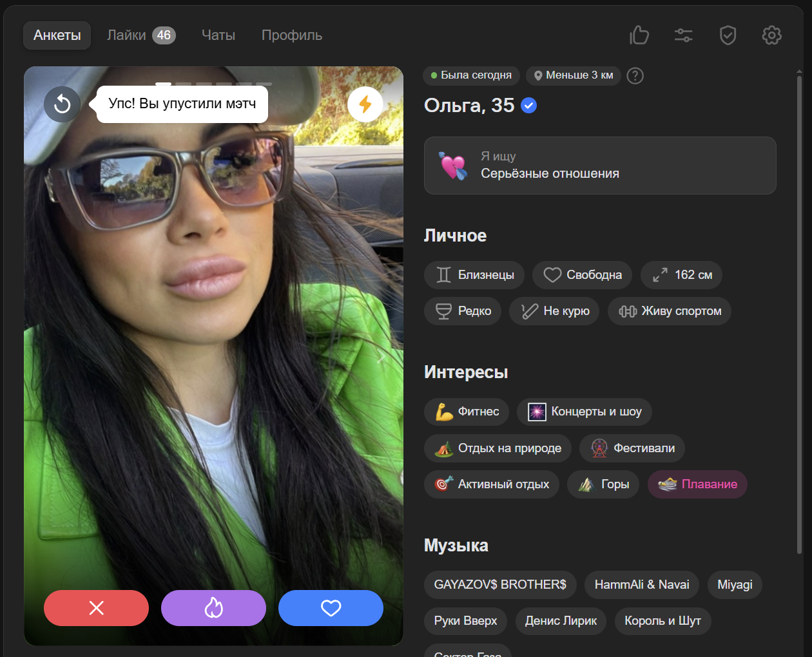Click the blue verified badge next to Ольга
812x657 pixels.
coord(529,105)
